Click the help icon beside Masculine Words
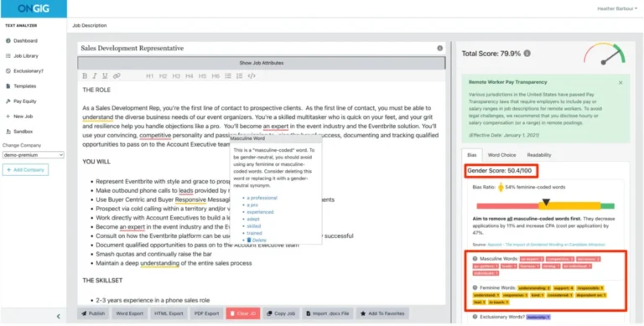The image size is (644, 326). click(475, 259)
